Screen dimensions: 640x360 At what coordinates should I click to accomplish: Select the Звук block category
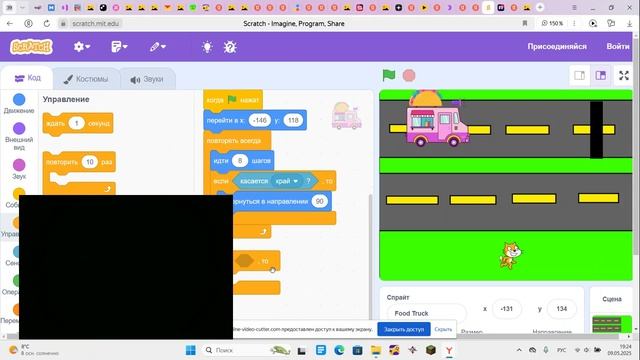pos(19,169)
